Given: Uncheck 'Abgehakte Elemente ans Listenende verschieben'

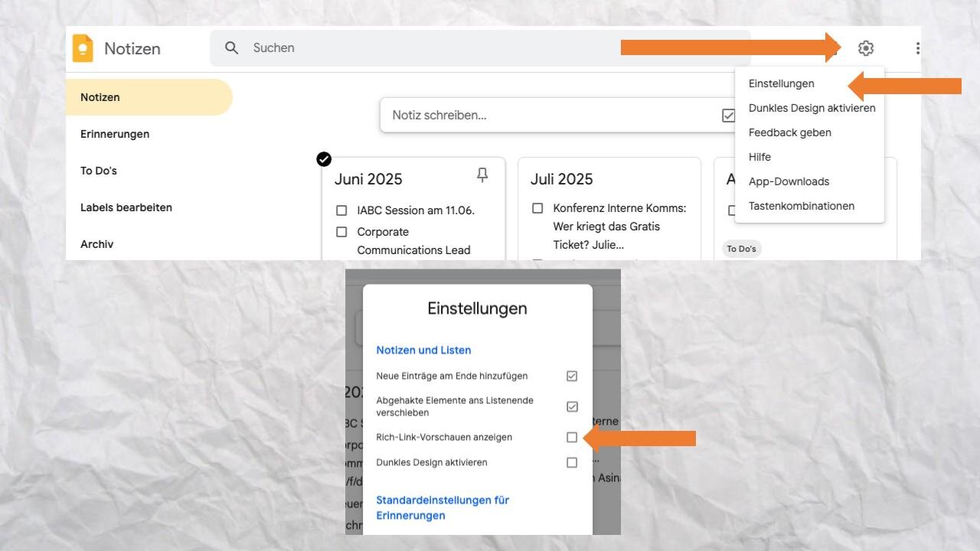Looking at the screenshot, I should pos(571,406).
